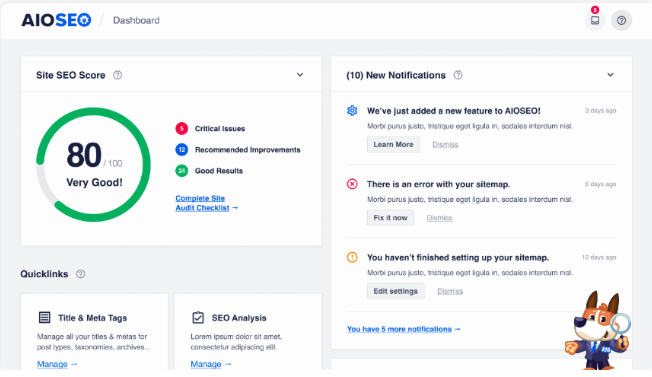
Task: Click the red Critical Issues count badge
Action: tap(182, 128)
